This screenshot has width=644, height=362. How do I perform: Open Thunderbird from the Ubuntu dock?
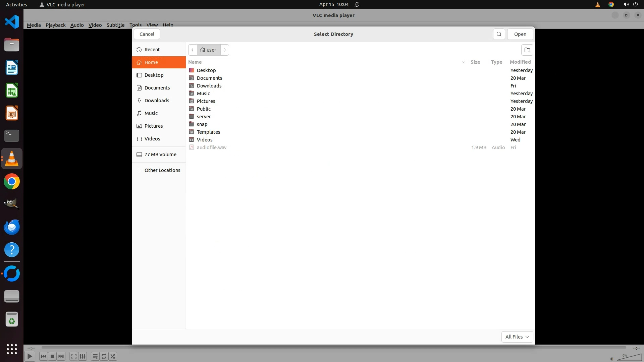(x=12, y=227)
